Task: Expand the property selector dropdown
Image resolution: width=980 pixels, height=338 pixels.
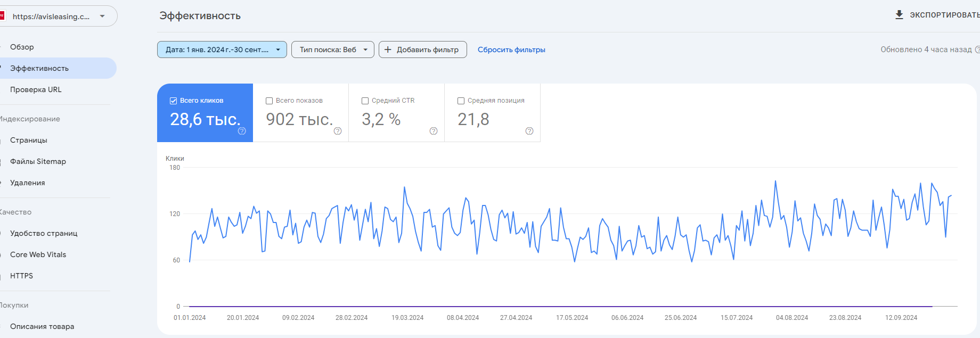Action: [x=102, y=16]
